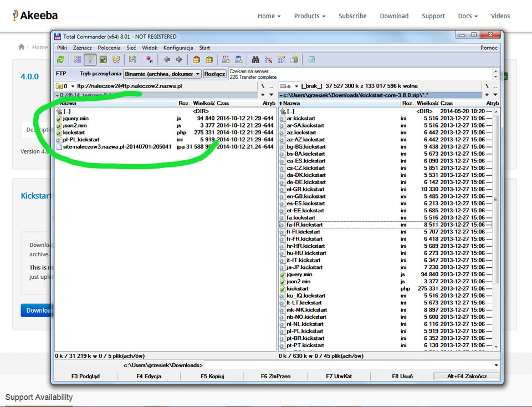Toggle Thumbnail view picture icon

point(103,60)
